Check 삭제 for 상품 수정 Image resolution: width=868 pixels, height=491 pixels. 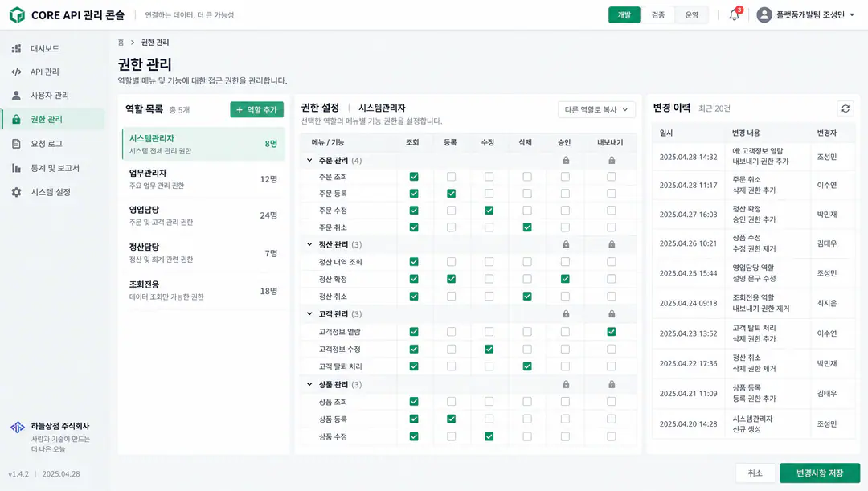tap(527, 436)
